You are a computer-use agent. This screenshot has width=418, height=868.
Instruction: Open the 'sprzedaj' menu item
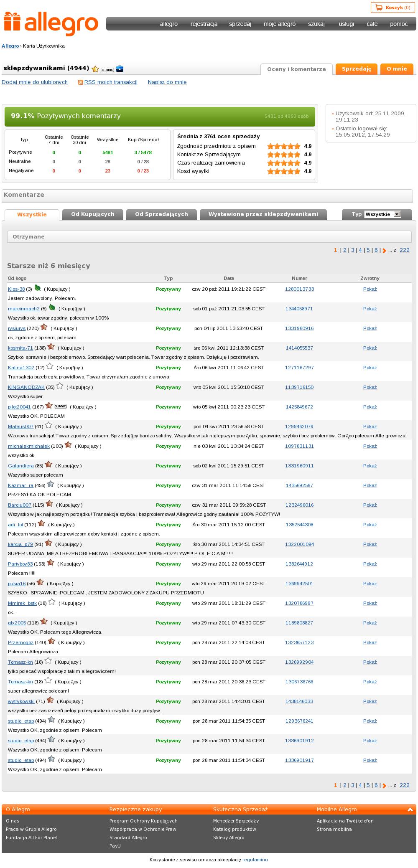click(x=240, y=24)
